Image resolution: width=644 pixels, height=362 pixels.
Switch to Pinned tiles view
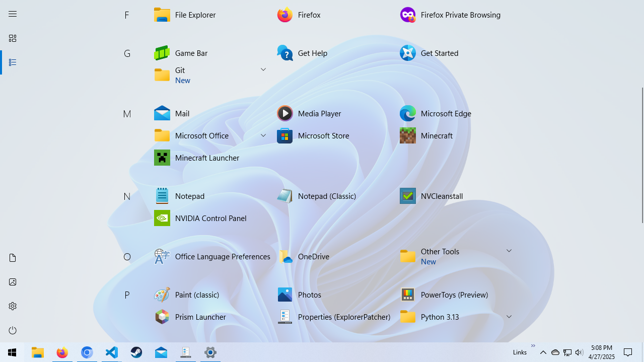[13, 38]
